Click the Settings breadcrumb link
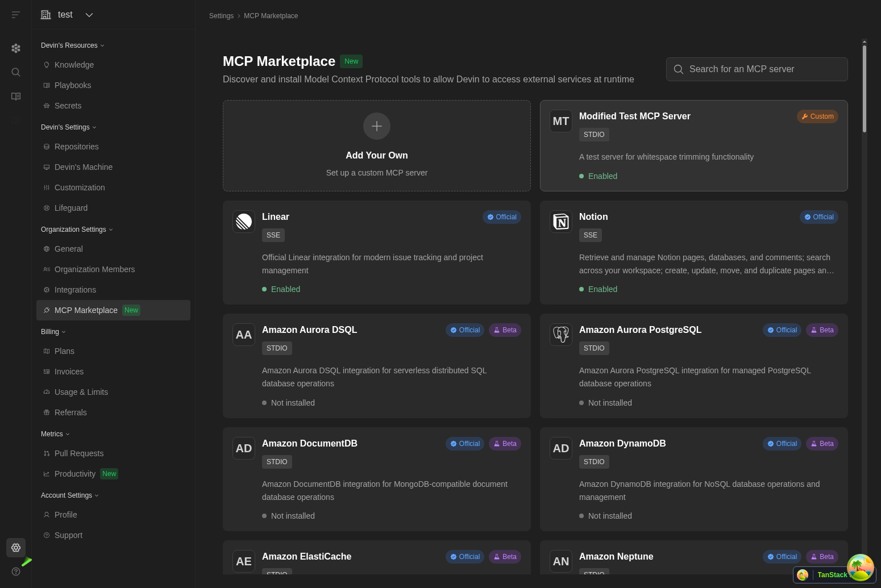 [221, 16]
